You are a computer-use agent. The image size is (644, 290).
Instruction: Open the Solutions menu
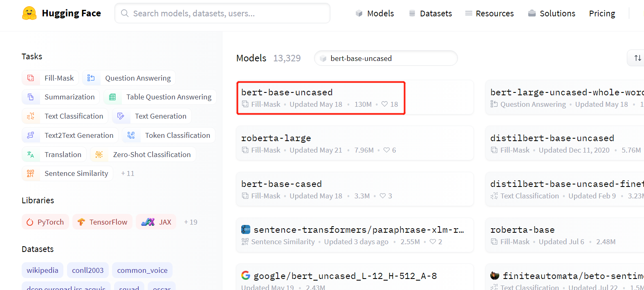[552, 13]
